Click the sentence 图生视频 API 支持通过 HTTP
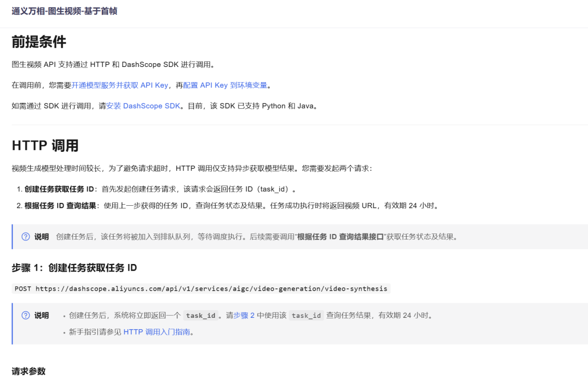 click(114, 65)
